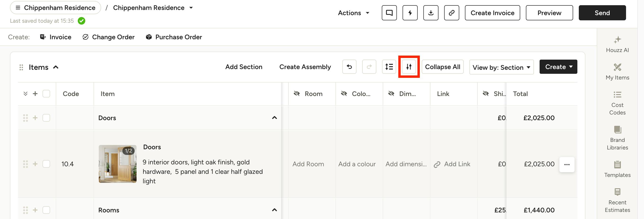Tick the select-all checkbox in table header
The width and height of the screenshot is (644, 219).
point(46,94)
